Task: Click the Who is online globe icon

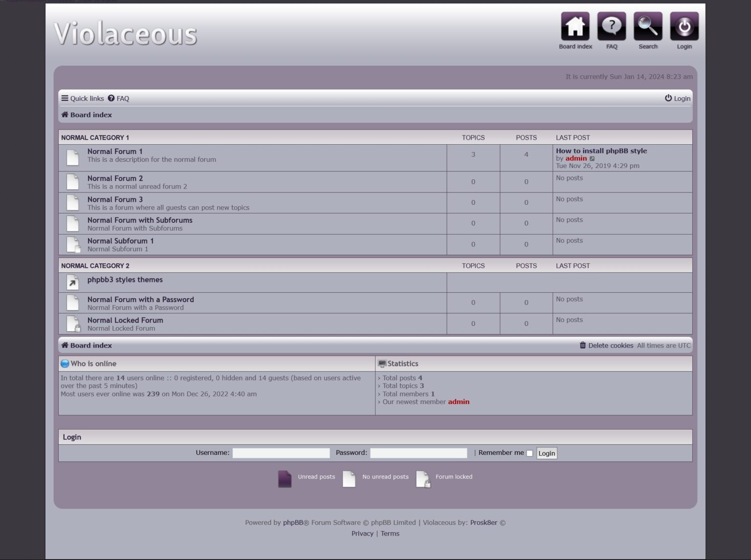Action: click(65, 363)
